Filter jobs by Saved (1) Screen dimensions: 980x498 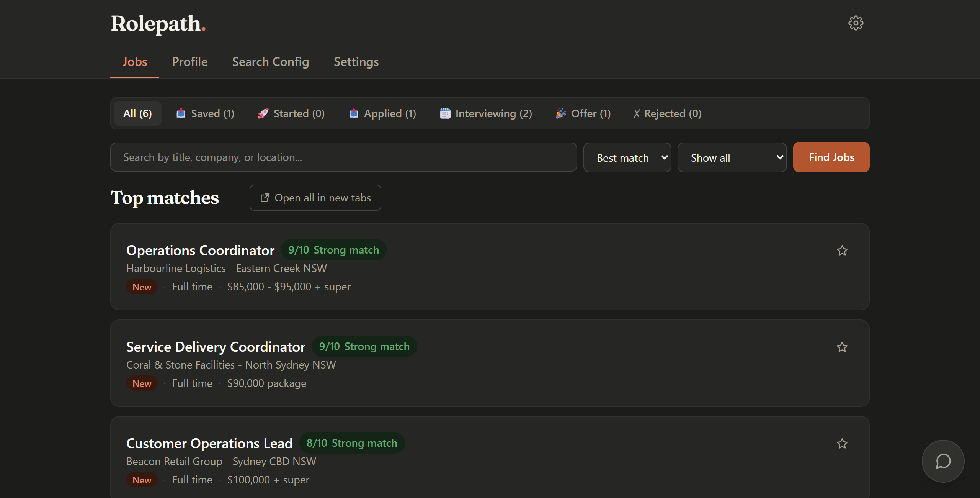(x=205, y=113)
